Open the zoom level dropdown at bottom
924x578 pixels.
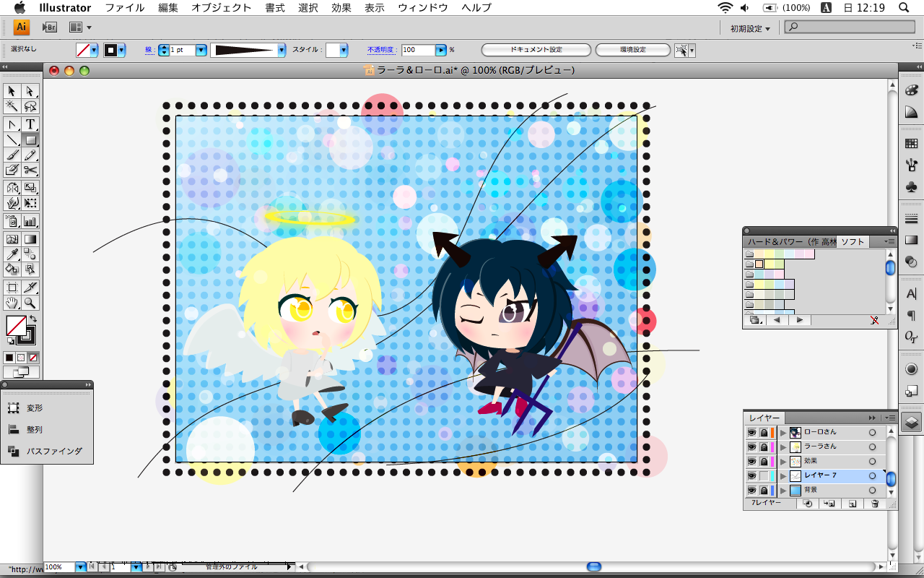(x=80, y=567)
